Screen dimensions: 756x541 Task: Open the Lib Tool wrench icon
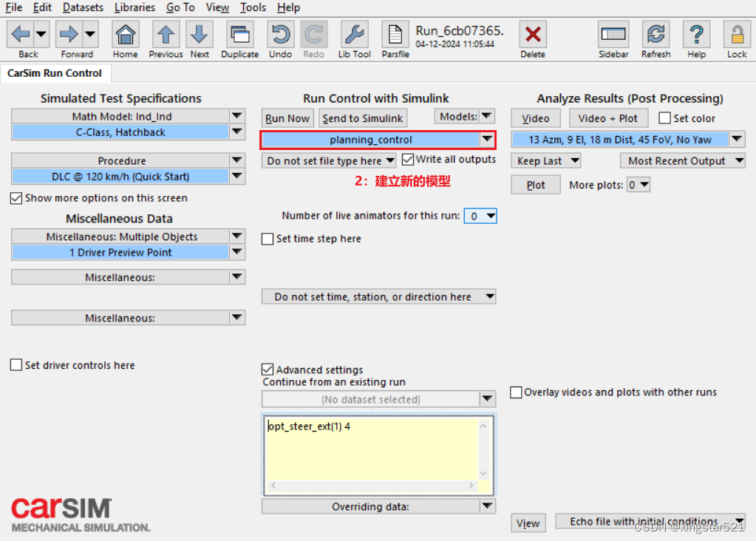coord(355,35)
